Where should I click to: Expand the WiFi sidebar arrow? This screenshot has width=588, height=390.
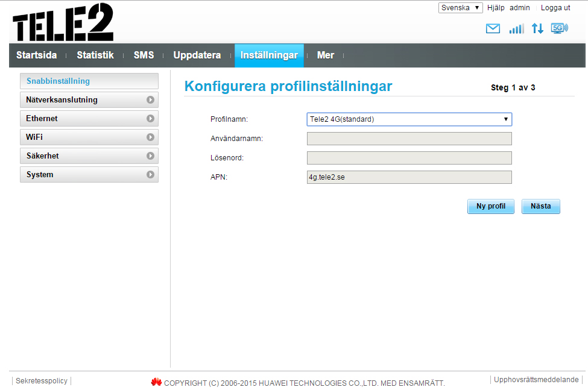click(150, 137)
